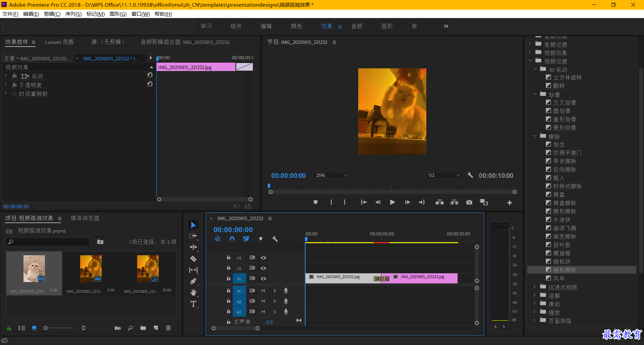Open timeline display settings wrench
This screenshot has height=345, width=644.
tap(275, 239)
